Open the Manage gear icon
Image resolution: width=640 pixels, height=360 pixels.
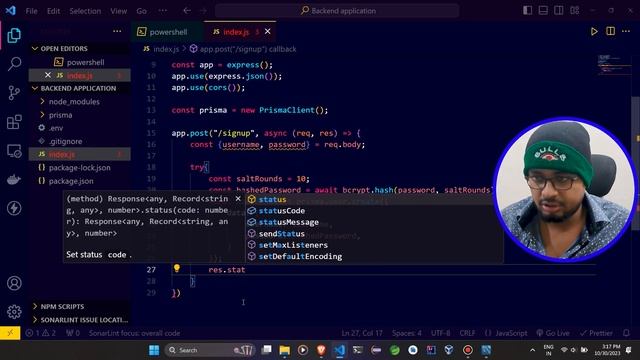pos(14,312)
